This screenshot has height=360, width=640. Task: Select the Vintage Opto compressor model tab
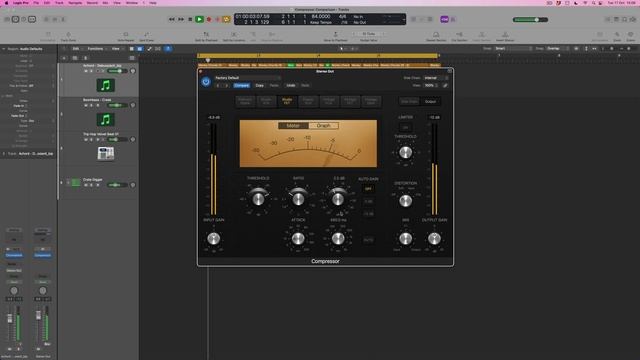(371, 101)
